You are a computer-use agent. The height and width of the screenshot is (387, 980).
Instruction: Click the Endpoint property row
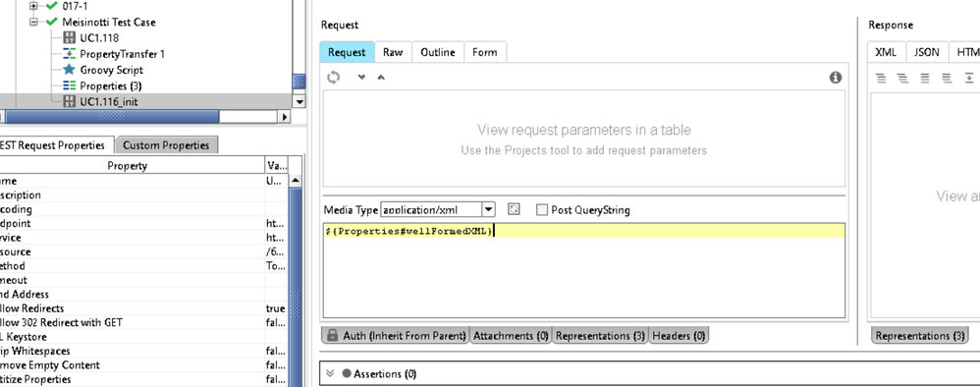point(143,223)
